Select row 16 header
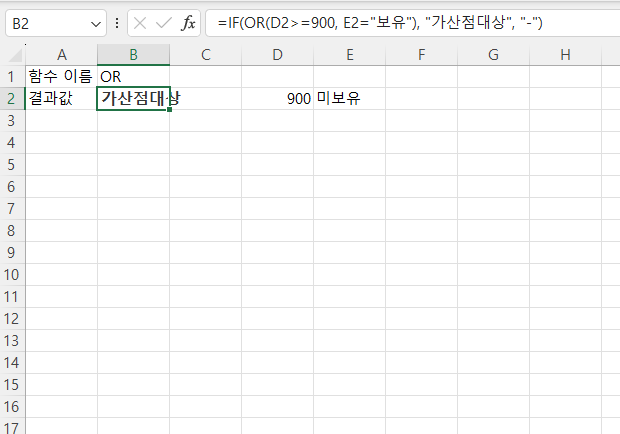Image resolution: width=620 pixels, height=434 pixels. pos(12,407)
